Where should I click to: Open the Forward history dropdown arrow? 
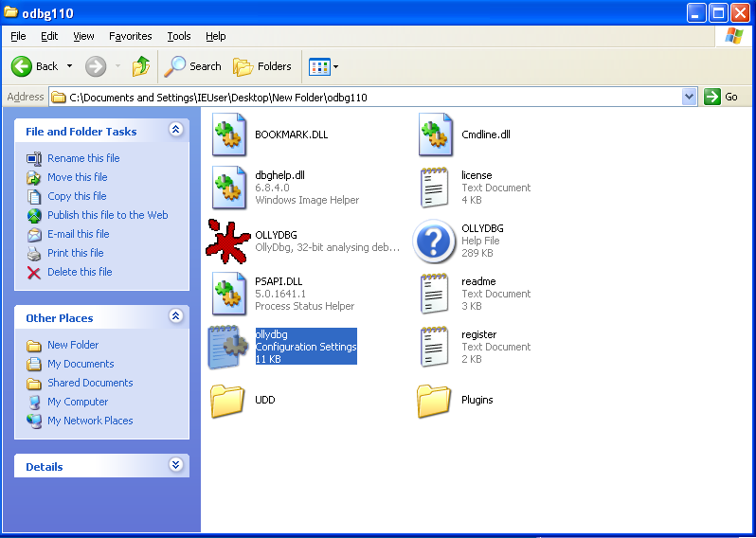point(118,66)
